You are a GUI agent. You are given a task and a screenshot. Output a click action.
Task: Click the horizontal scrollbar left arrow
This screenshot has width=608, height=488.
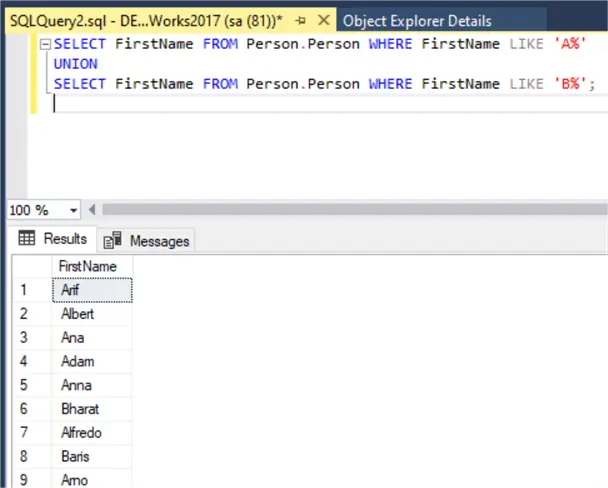click(x=92, y=210)
